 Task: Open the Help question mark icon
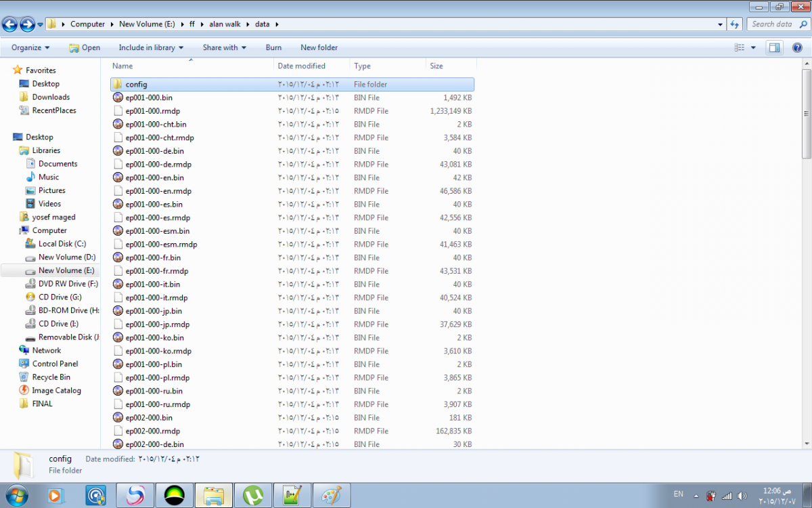coord(796,47)
